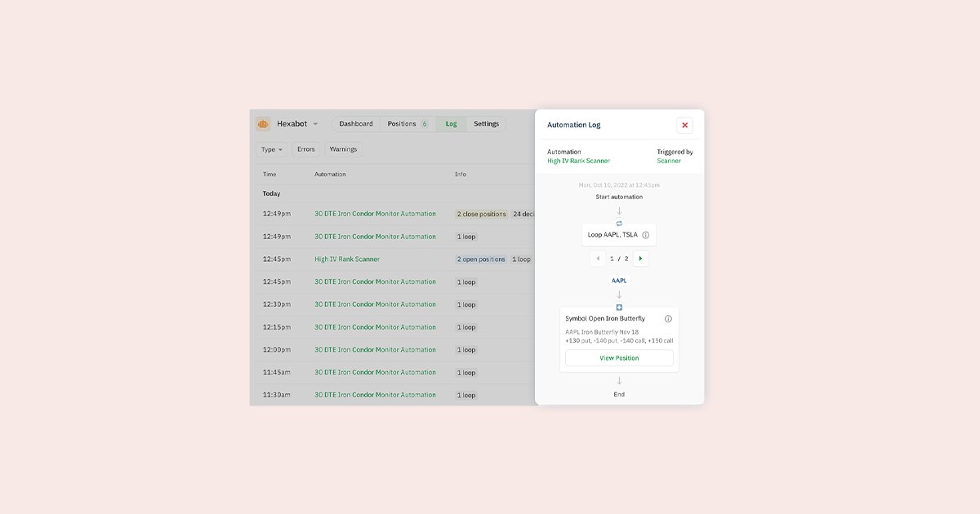This screenshot has height=514, width=980.
Task: Open the Type filter dropdown
Action: (271, 149)
